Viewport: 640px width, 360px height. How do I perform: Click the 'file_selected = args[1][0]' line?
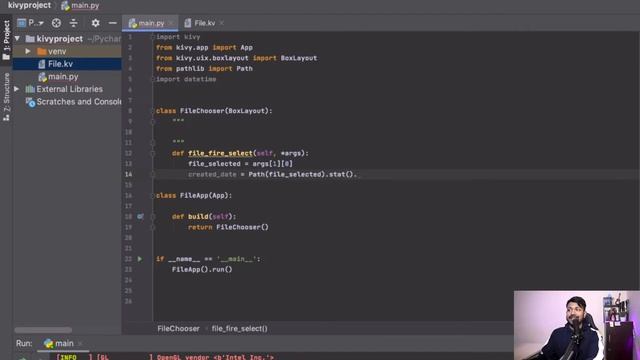coord(240,164)
